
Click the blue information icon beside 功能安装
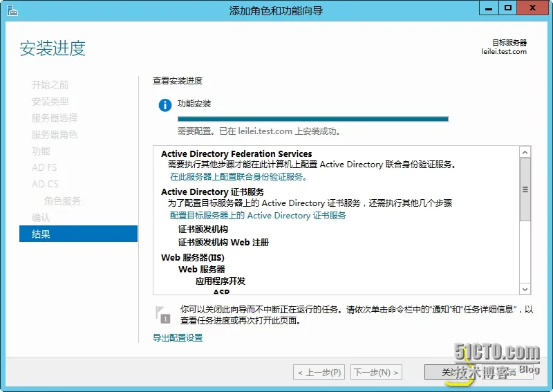point(165,105)
